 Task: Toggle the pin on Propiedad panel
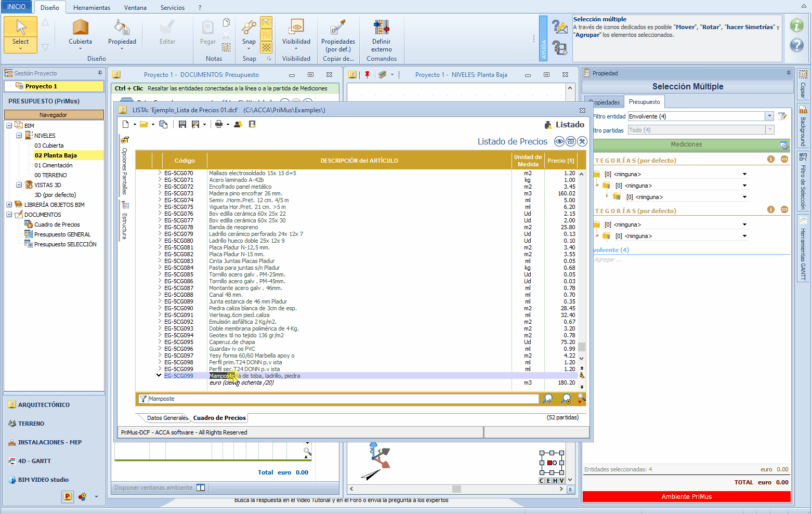[x=789, y=73]
